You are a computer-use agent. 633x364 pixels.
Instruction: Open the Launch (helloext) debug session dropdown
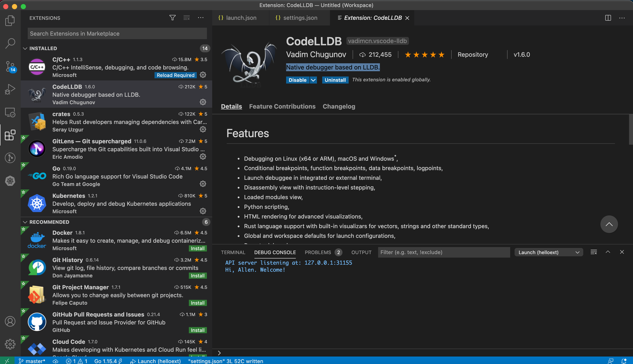[548, 252]
